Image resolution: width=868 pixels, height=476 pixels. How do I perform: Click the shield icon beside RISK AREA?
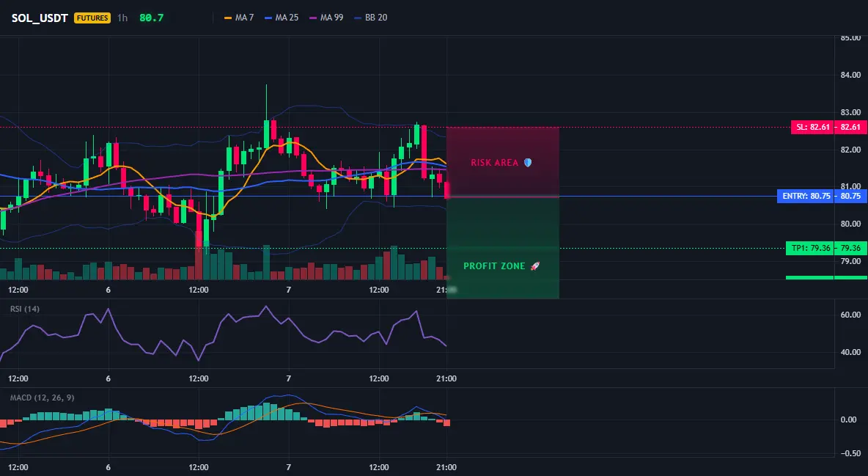(528, 162)
